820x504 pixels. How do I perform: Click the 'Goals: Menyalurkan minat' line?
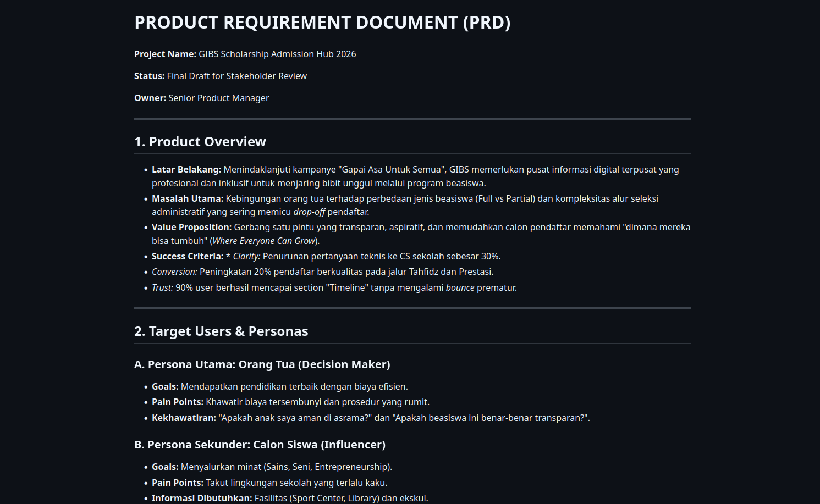pos(272,467)
